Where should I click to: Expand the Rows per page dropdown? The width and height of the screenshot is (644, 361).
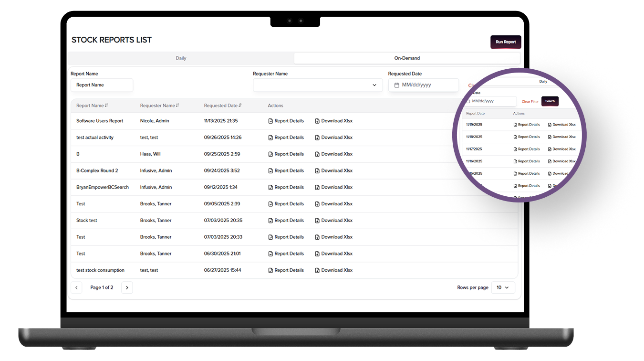click(x=503, y=287)
